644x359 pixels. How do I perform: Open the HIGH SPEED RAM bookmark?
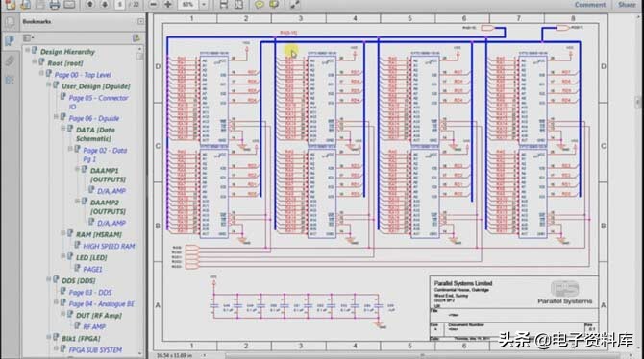(109, 246)
